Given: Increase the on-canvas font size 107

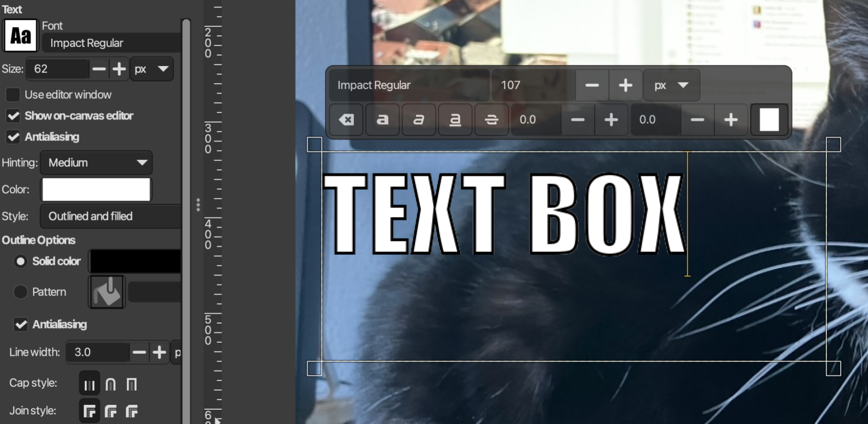Looking at the screenshot, I should coord(625,85).
